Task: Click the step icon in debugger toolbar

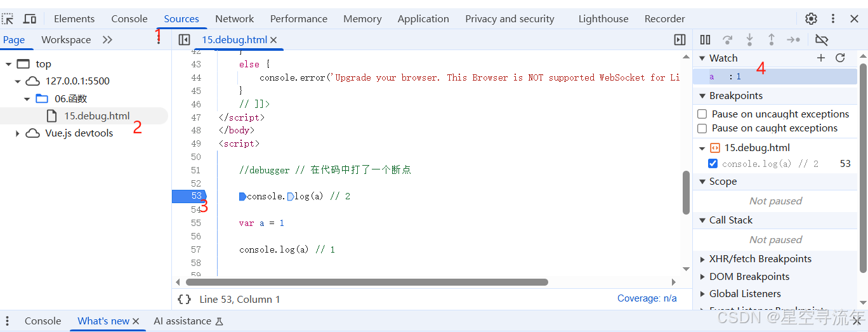Action: click(x=793, y=40)
